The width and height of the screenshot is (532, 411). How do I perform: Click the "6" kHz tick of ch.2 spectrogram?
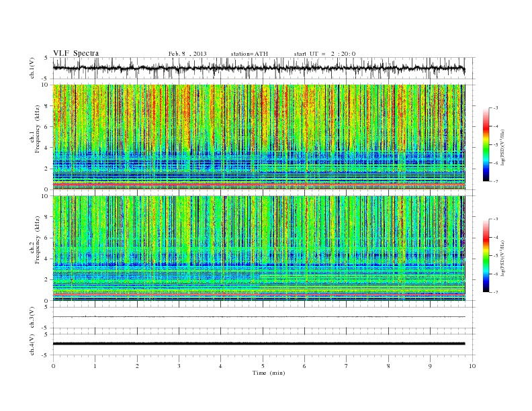coord(46,238)
